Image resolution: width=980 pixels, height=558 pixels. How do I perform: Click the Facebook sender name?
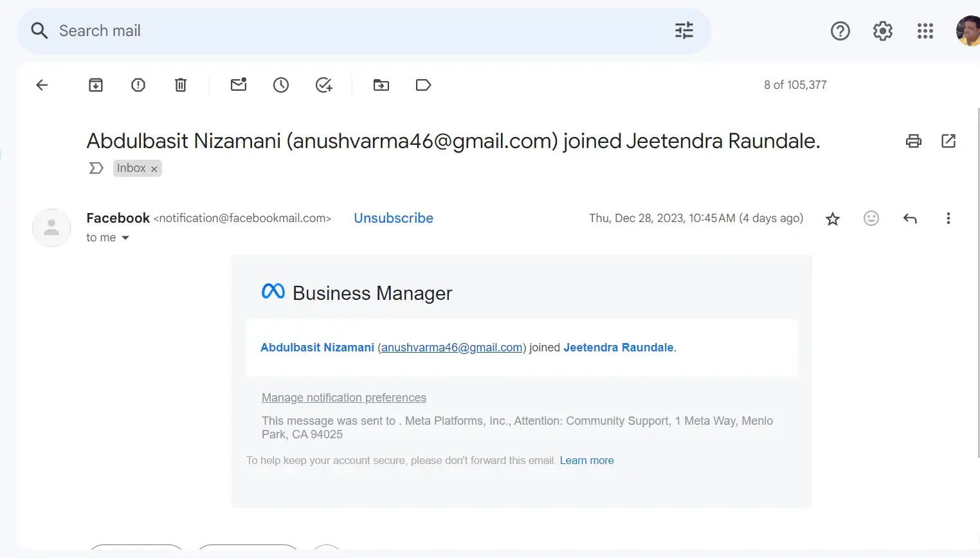click(118, 218)
